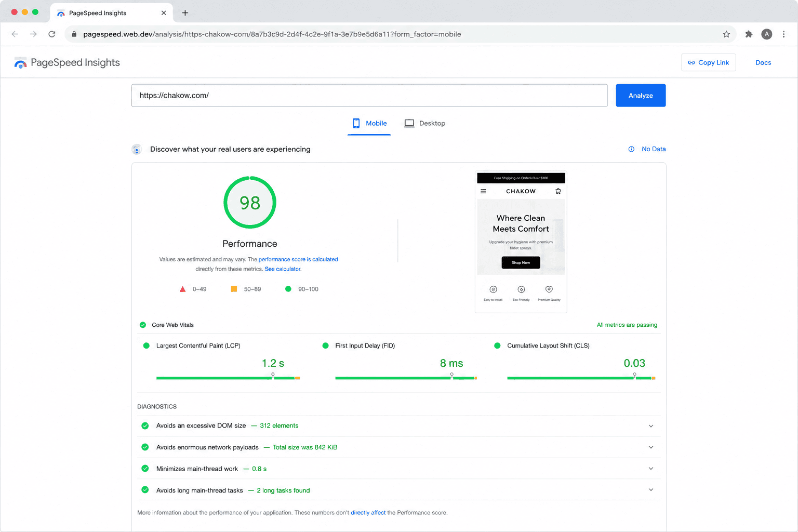Image resolution: width=798 pixels, height=532 pixels.
Task: Click the green dot beside Largest Contentful Paint
Action: click(x=147, y=345)
